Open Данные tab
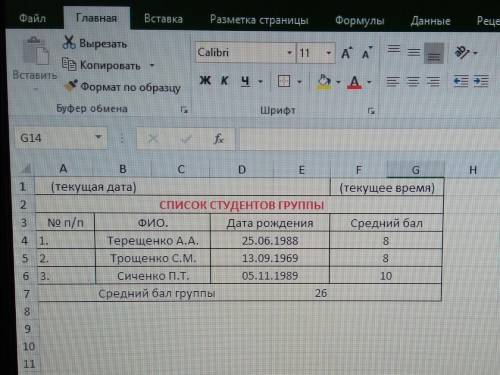The height and width of the screenshot is (375, 500). 430,21
